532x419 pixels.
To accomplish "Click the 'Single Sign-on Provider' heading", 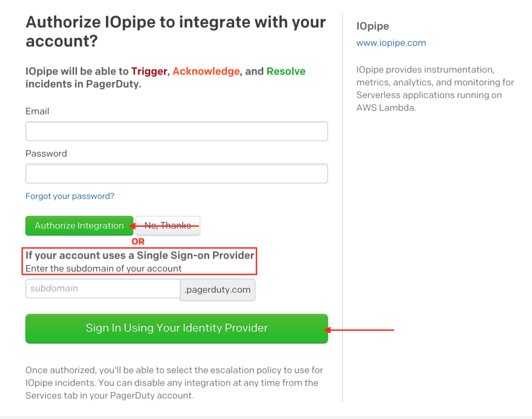I will pos(140,255).
